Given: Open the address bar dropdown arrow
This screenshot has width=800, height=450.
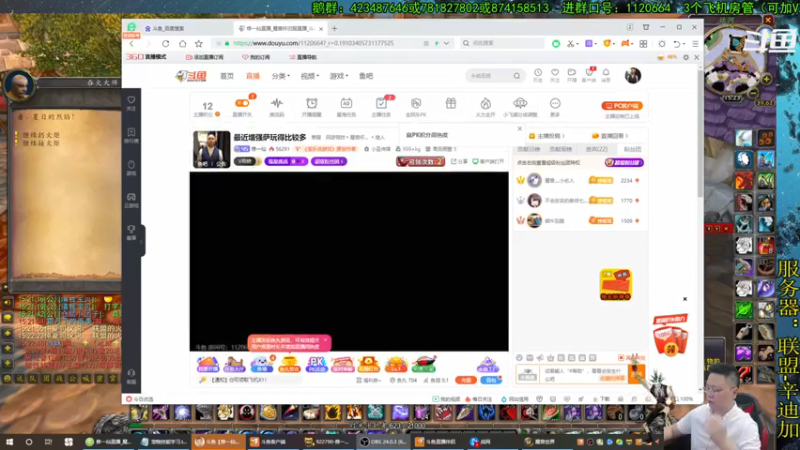Looking at the screenshot, I should pyautogui.click(x=446, y=43).
